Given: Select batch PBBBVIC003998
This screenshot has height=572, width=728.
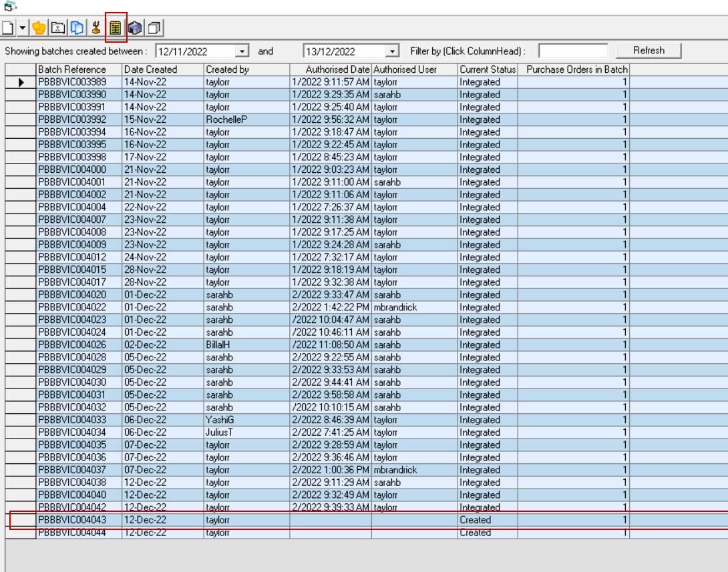Looking at the screenshot, I should pos(79,158).
